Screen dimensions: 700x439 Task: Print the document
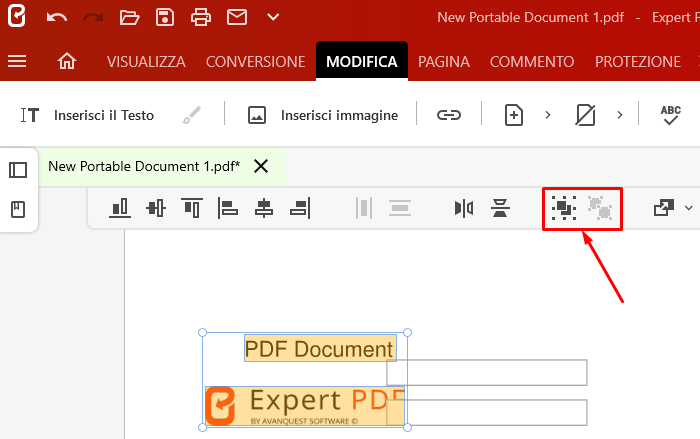[x=201, y=18]
